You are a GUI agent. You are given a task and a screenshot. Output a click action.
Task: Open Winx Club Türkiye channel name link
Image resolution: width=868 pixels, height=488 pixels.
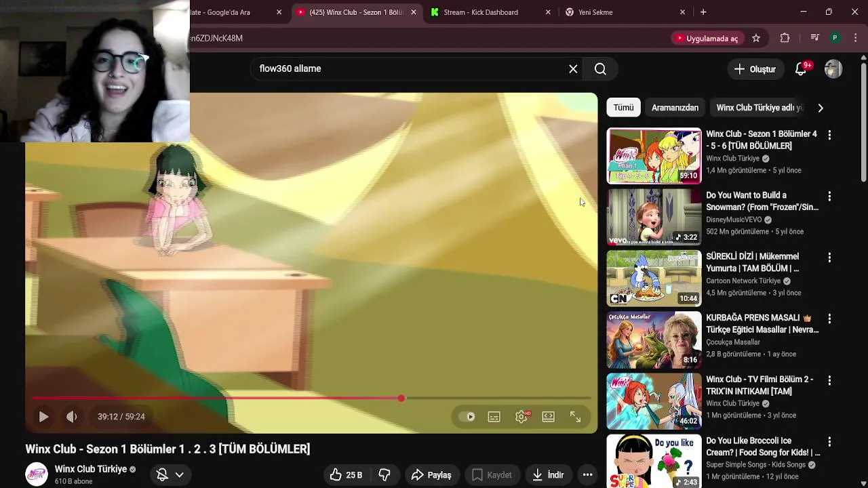(x=91, y=469)
